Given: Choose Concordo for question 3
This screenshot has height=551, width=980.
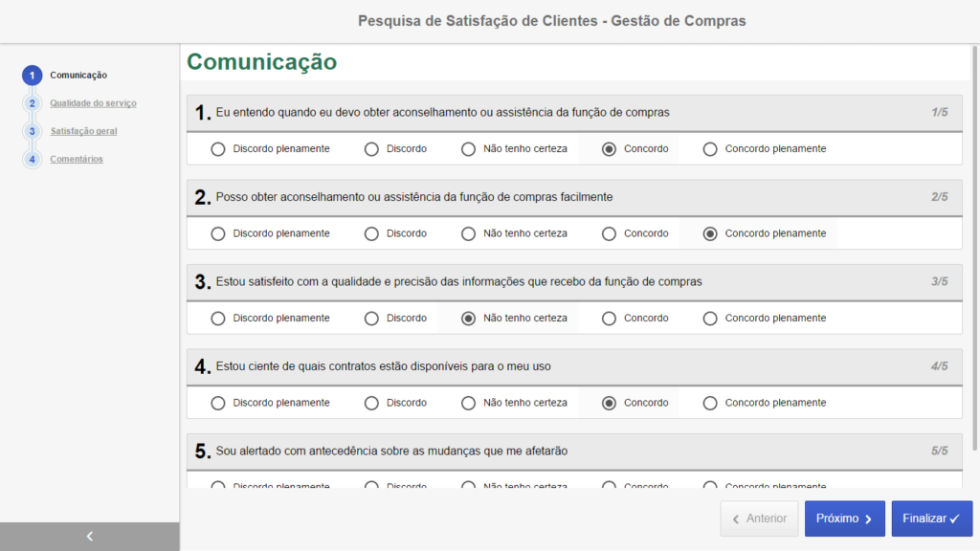Looking at the screenshot, I should tap(609, 319).
